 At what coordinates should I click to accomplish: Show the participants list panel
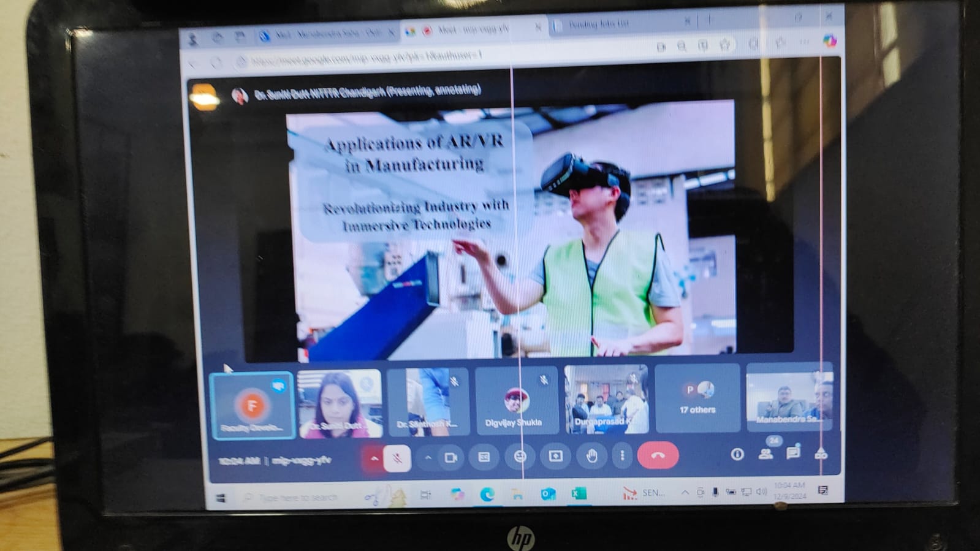765,454
